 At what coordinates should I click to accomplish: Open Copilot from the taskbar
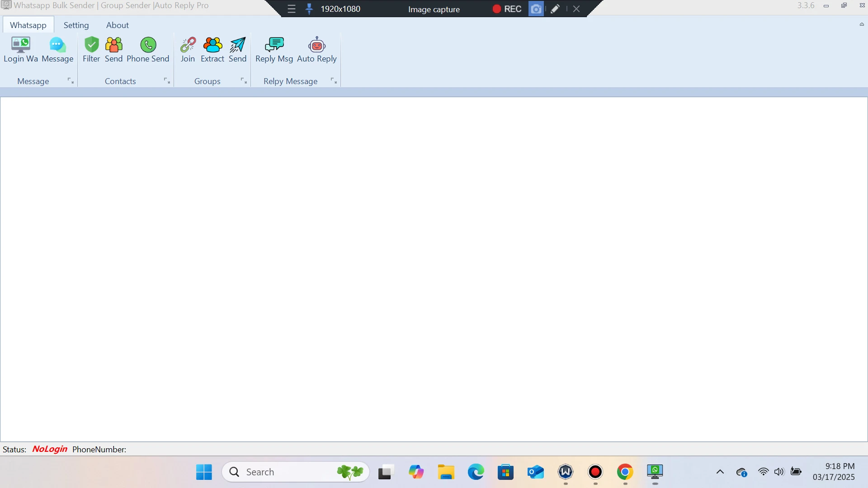[416, 472]
